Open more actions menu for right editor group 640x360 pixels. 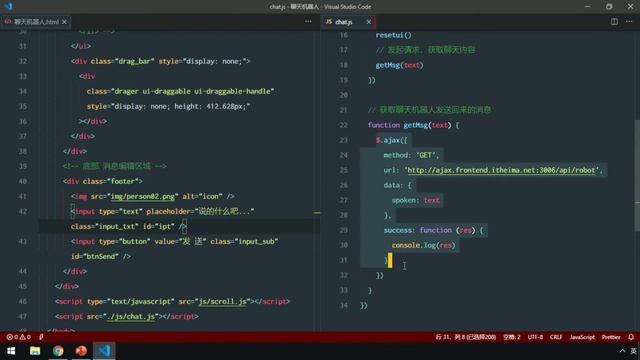629,21
